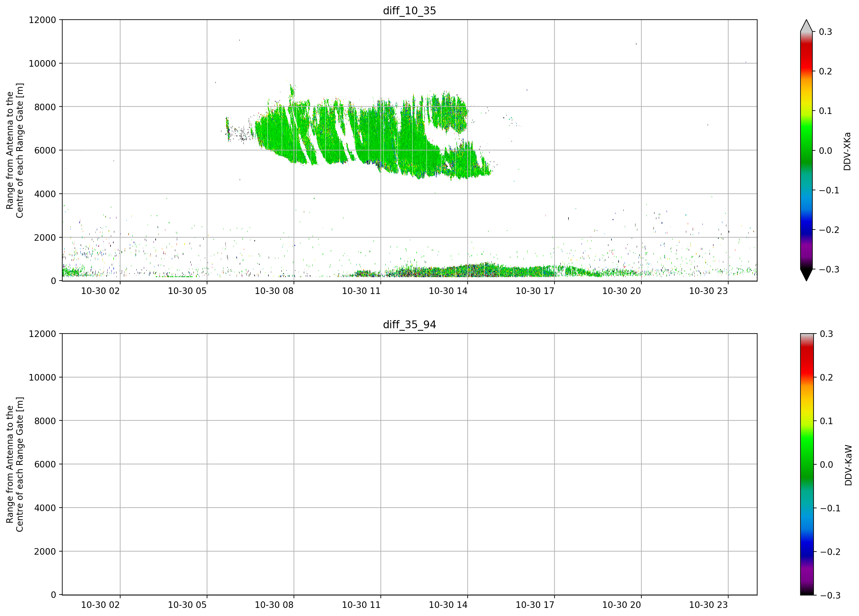Click '10-30 05' x-tick under diff_10_35 plot
Screen dimensions: 859x616
[187, 291]
